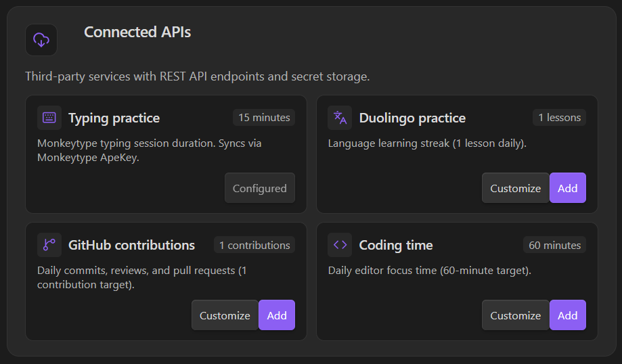Add the Coding time habit
Image resolution: width=622 pixels, height=364 pixels.
568,315
